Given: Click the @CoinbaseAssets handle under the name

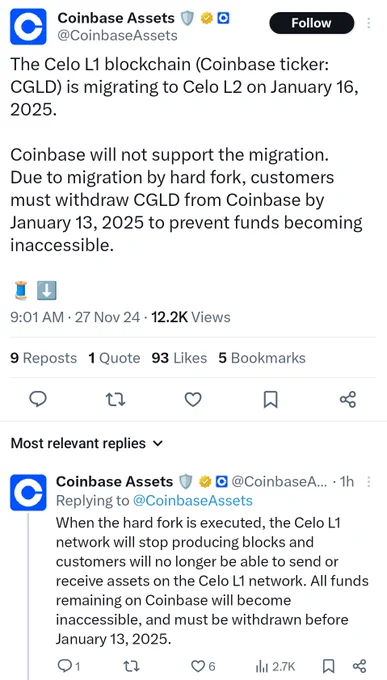Looking at the screenshot, I should [118, 35].
